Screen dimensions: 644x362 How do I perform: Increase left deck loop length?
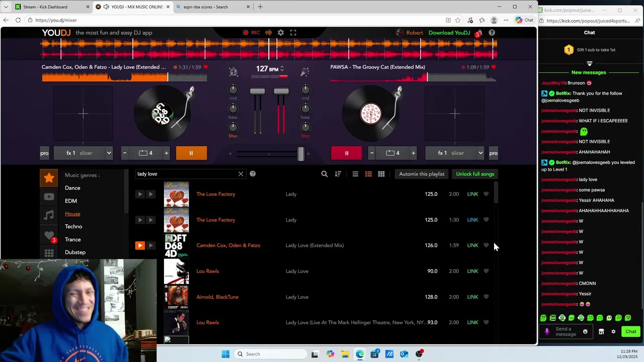[167, 153]
